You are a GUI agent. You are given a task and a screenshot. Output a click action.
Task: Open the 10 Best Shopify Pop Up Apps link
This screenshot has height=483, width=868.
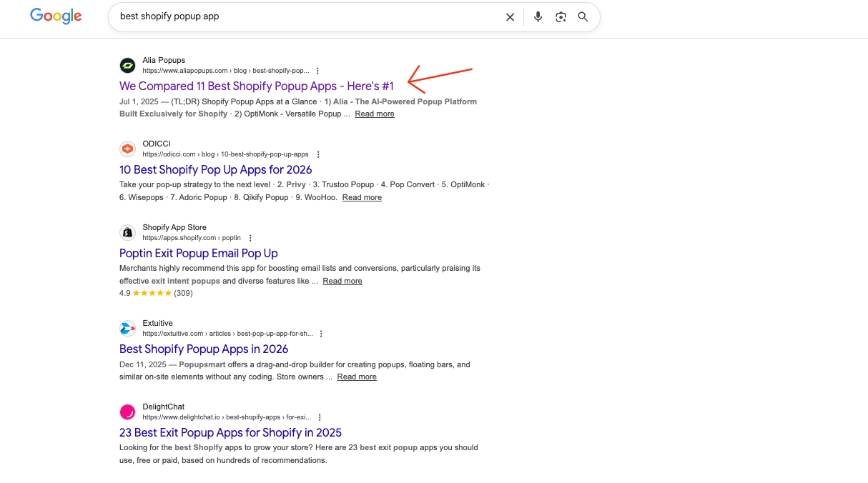[x=215, y=169]
